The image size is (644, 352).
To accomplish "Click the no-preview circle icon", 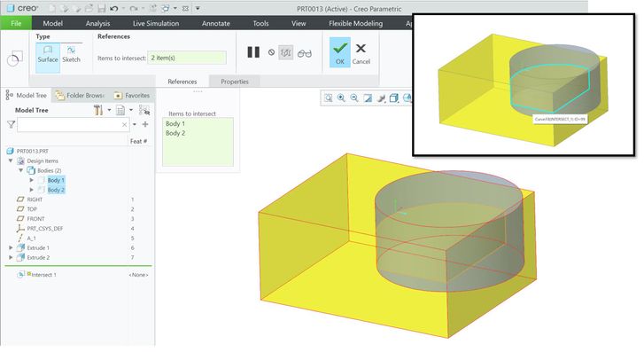I will [x=271, y=52].
